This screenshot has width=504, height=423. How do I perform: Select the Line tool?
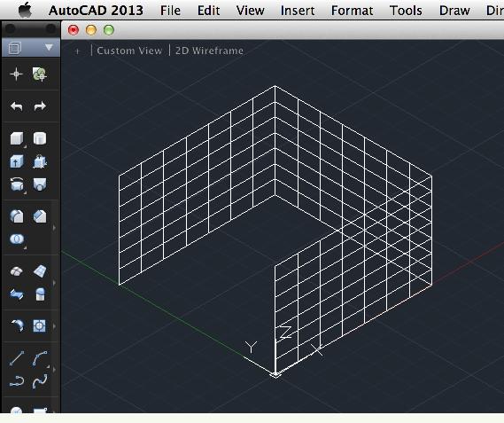(17, 358)
